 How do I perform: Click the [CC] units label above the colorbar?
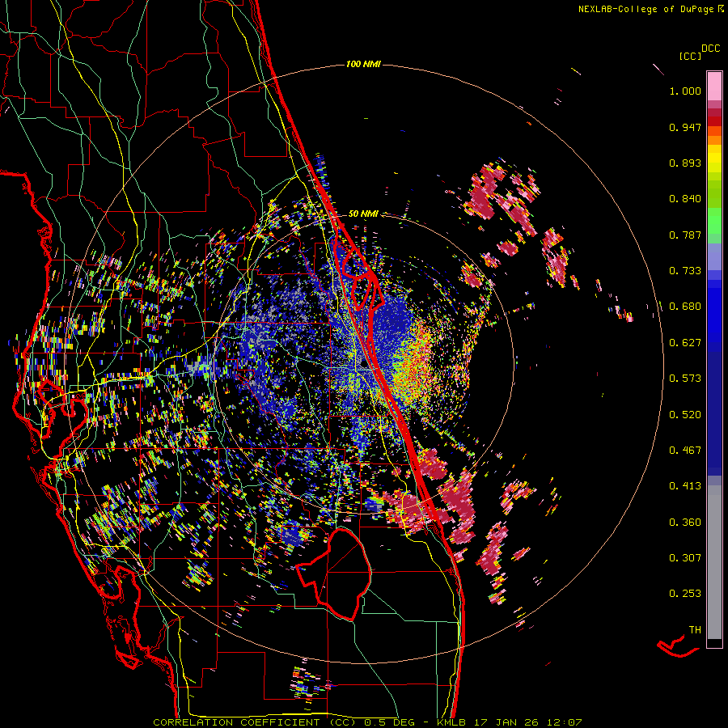(690, 56)
